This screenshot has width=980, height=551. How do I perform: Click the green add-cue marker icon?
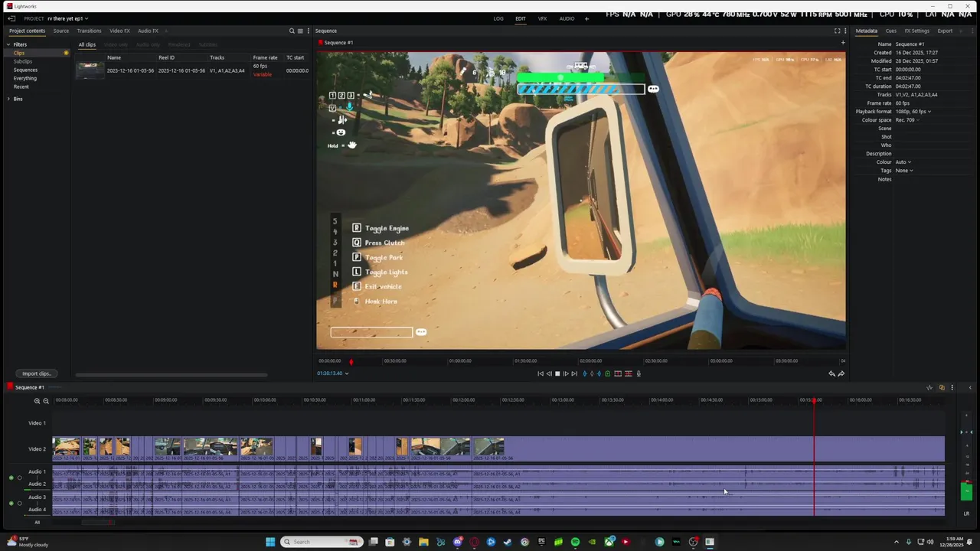[608, 373]
